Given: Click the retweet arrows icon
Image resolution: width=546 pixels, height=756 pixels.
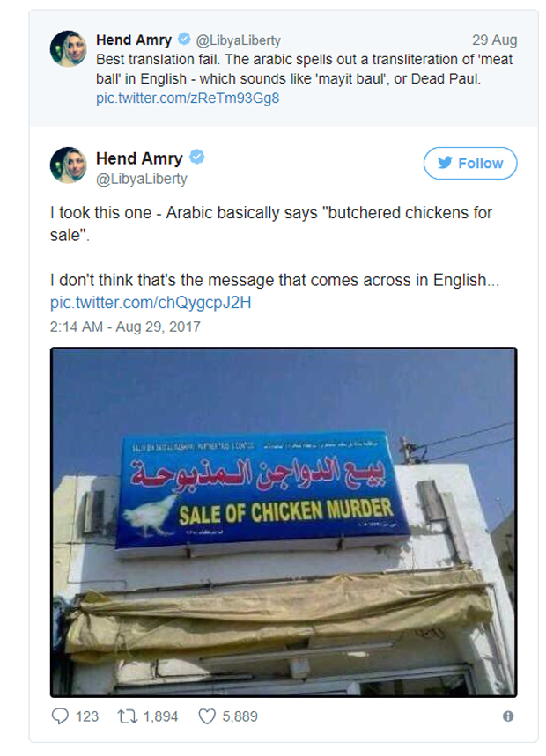Looking at the screenshot, I should tap(126, 716).
